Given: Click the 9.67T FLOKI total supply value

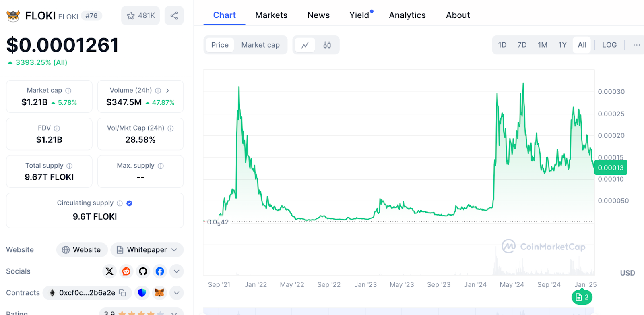Looking at the screenshot, I should click(49, 177).
